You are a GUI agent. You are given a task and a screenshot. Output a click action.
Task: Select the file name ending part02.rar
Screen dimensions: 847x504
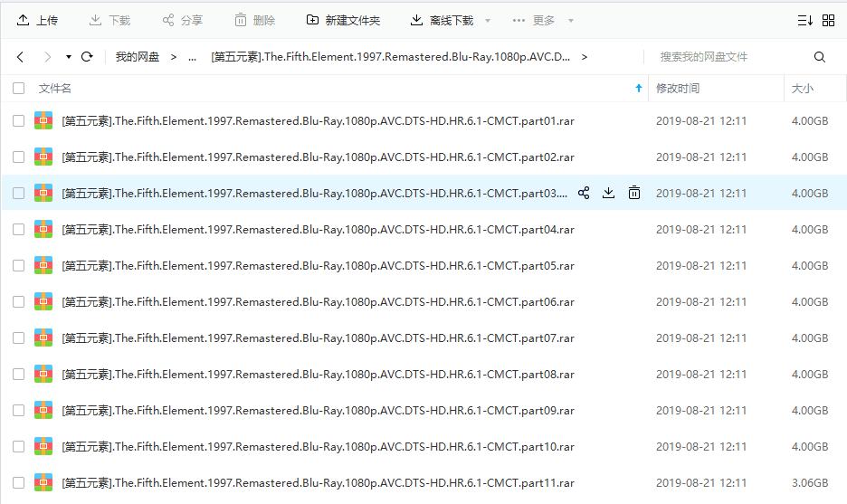pyautogui.click(x=318, y=157)
